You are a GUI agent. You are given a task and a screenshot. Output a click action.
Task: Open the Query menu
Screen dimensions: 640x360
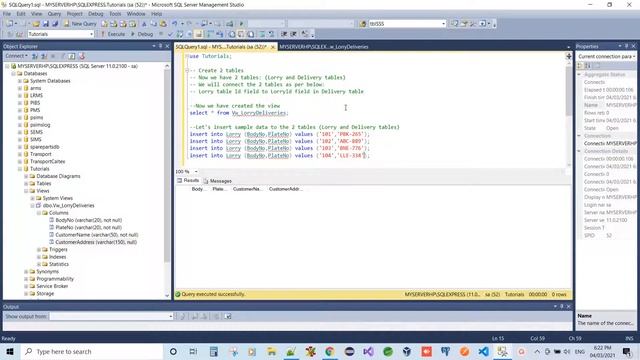point(54,13)
